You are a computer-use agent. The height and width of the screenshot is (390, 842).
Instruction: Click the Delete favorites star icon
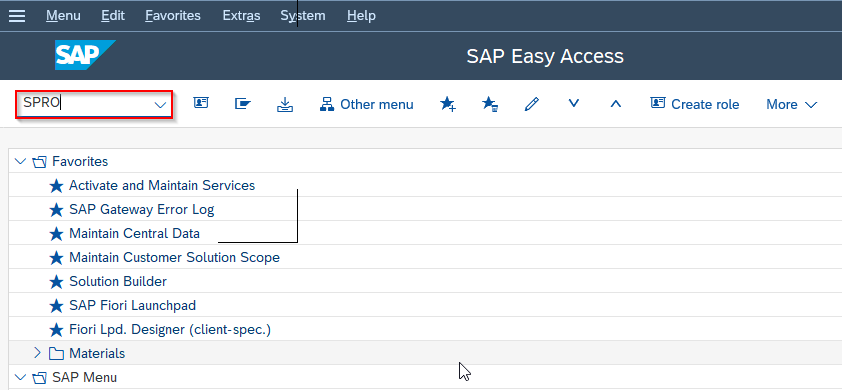point(490,104)
